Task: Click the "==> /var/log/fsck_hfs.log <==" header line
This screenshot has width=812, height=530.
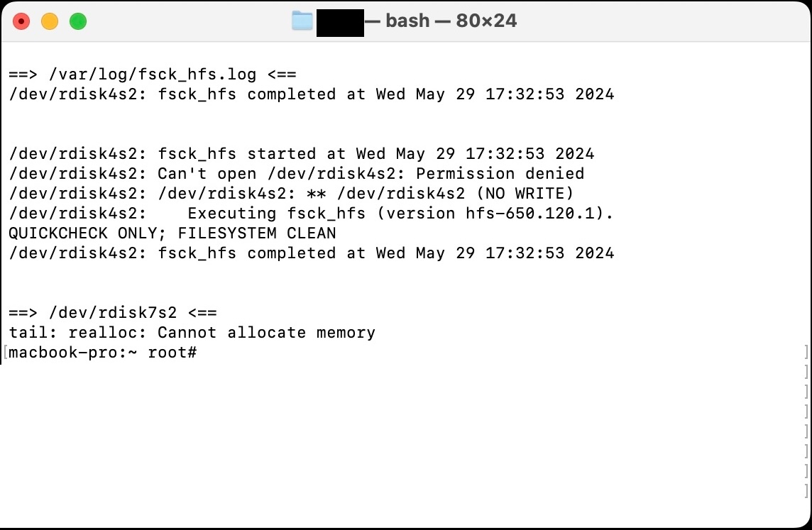Action: click(153, 74)
